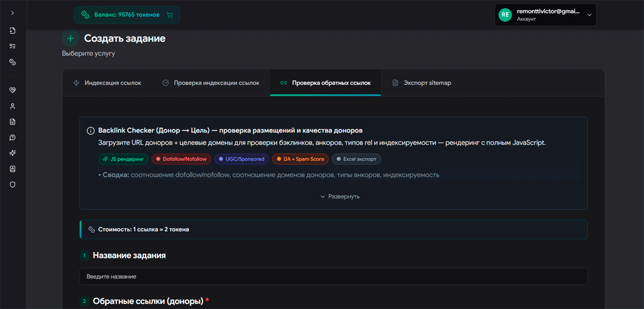Click the green plus beside Создать задание
Viewport: 644px width, 309px height.
point(70,38)
